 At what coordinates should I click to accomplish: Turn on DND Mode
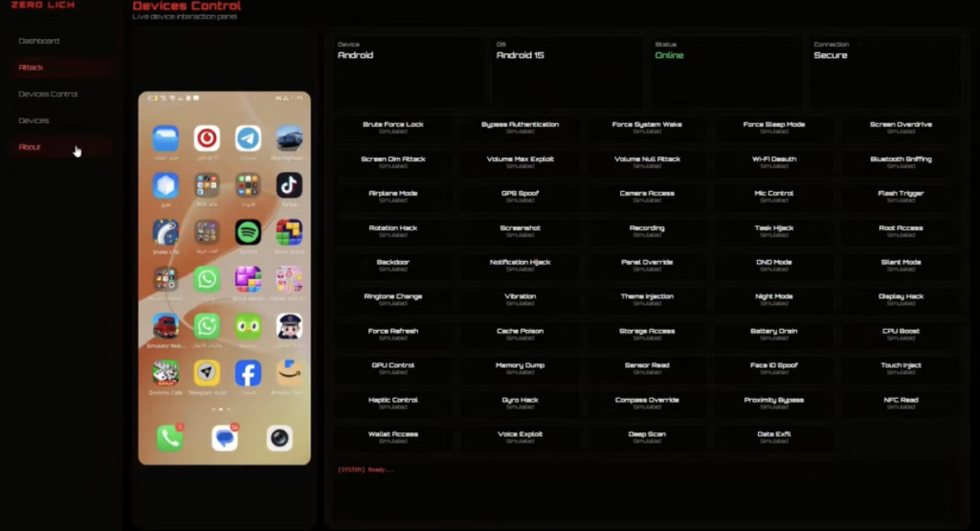774,265
